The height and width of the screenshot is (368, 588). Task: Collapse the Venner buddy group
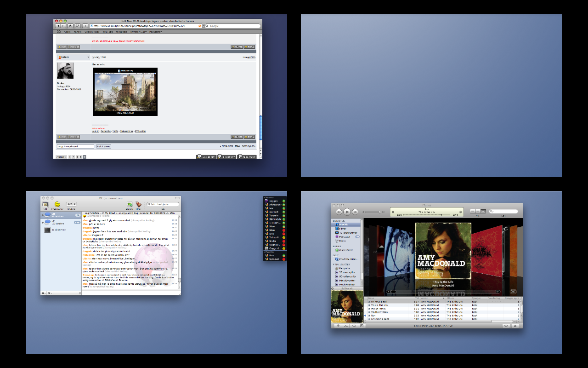[264, 197]
